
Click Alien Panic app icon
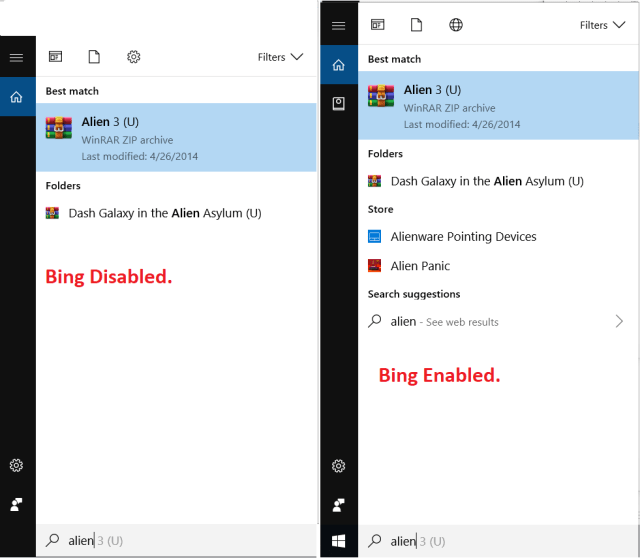coord(374,266)
